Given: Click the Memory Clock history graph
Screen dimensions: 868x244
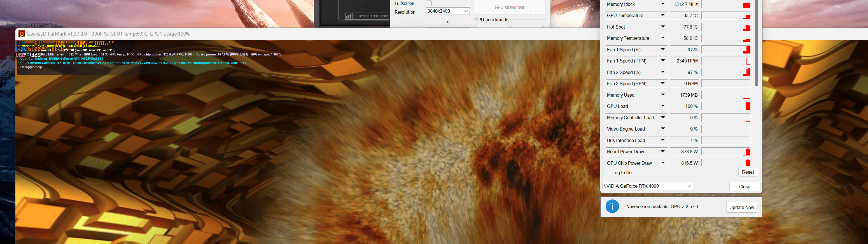Looking at the screenshot, I should (726, 4).
